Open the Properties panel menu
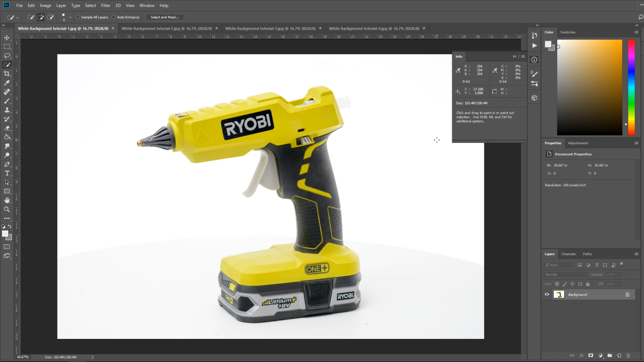The height and width of the screenshot is (362, 644). (636, 143)
